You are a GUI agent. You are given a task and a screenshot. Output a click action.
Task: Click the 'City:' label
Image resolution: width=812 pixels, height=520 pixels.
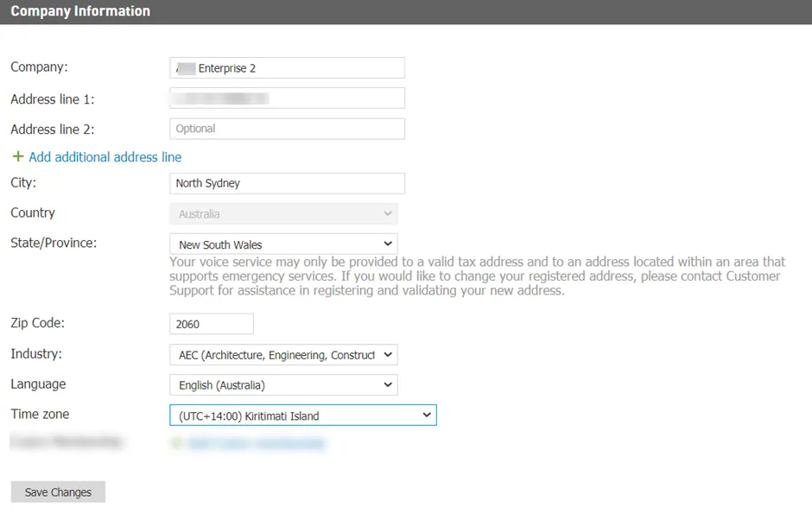click(x=23, y=183)
